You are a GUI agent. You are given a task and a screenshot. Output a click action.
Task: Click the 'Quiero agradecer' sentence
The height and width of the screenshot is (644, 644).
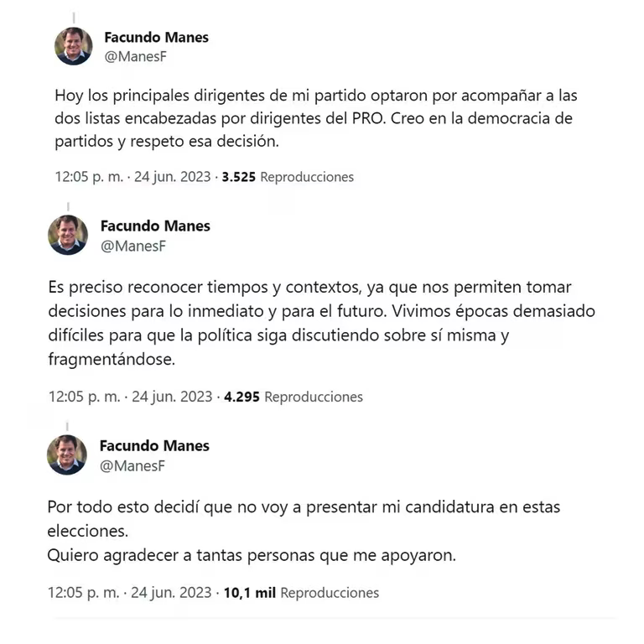[252, 555]
